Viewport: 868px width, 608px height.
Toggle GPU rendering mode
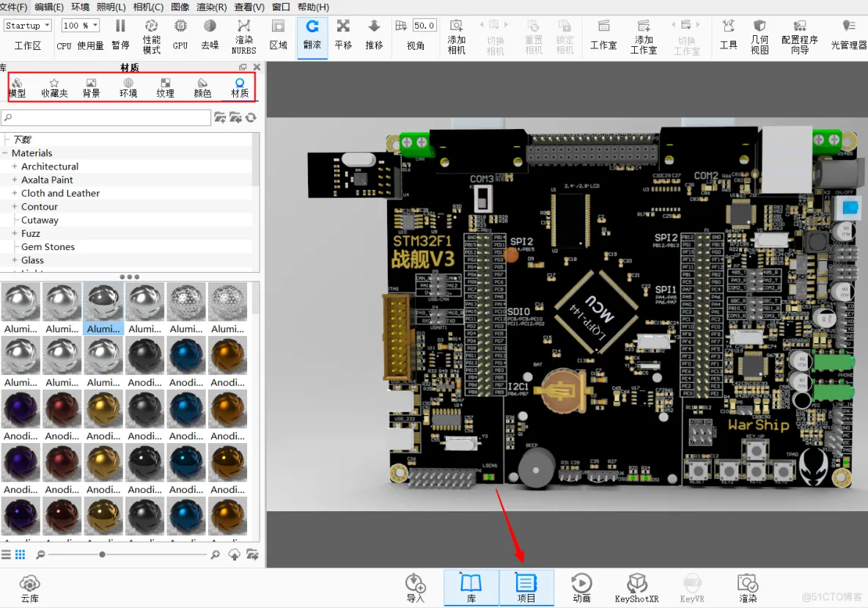click(180, 34)
